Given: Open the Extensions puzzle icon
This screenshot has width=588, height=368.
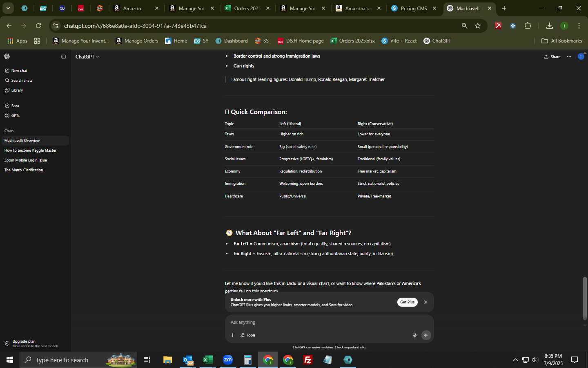Looking at the screenshot, I should tap(528, 26).
